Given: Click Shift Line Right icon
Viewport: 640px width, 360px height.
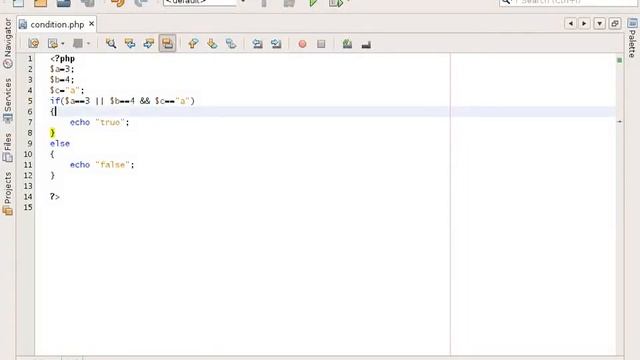Looking at the screenshot, I should (276, 44).
